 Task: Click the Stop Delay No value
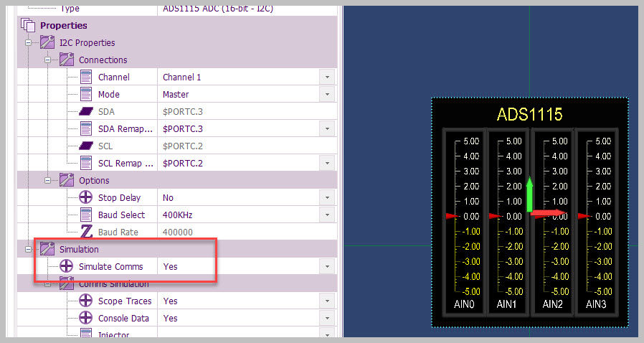pos(168,197)
